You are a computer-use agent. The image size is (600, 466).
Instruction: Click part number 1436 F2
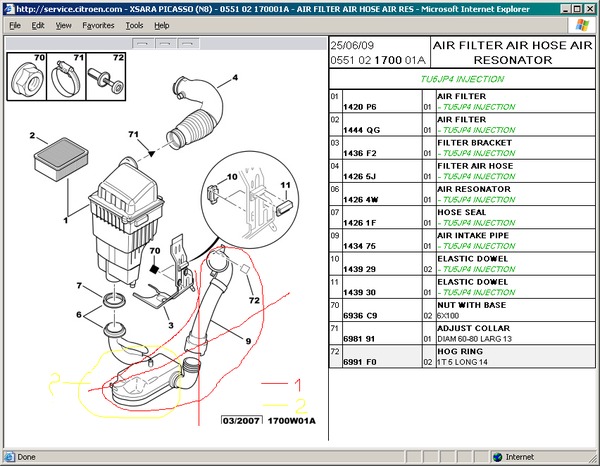[x=360, y=153]
